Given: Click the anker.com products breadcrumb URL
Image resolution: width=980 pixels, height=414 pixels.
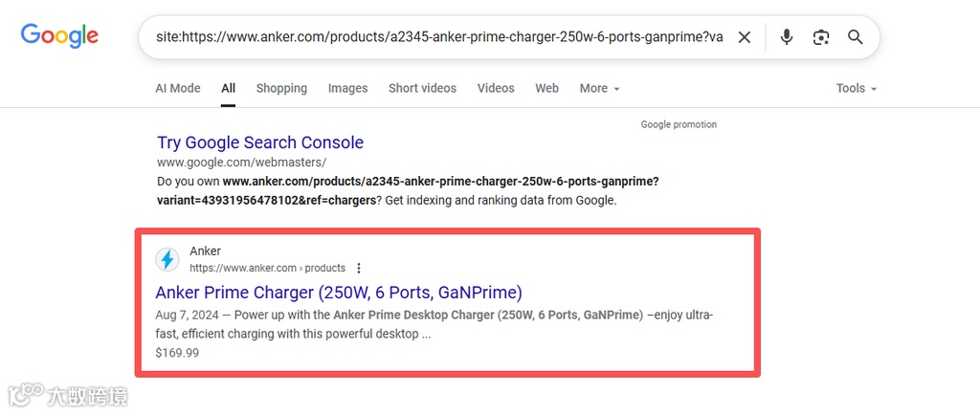Looking at the screenshot, I should coord(267,268).
